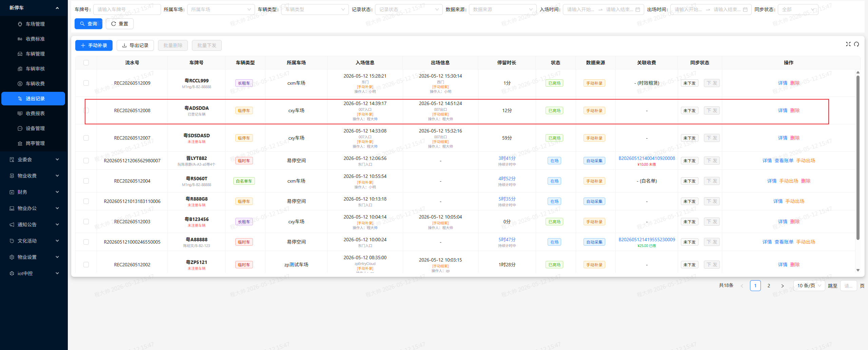This screenshot has width=868, height=350.
Task: Click the 跳至 page jump input
Action: tap(849, 286)
